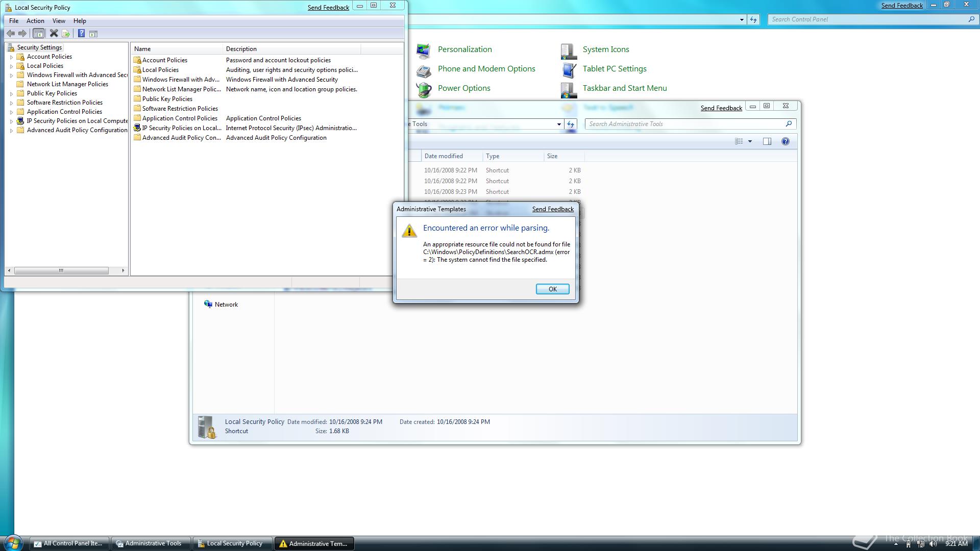Expand Account Policies tree node
This screenshot has height=551, width=980.
click(x=11, y=57)
